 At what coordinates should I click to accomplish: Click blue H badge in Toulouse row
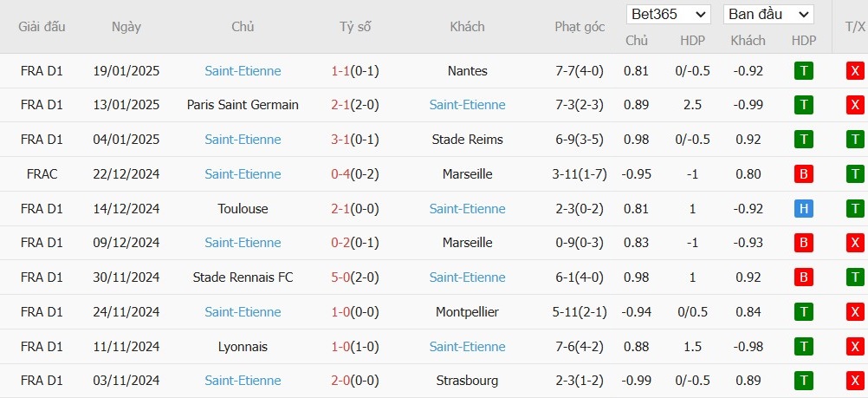coord(803,209)
